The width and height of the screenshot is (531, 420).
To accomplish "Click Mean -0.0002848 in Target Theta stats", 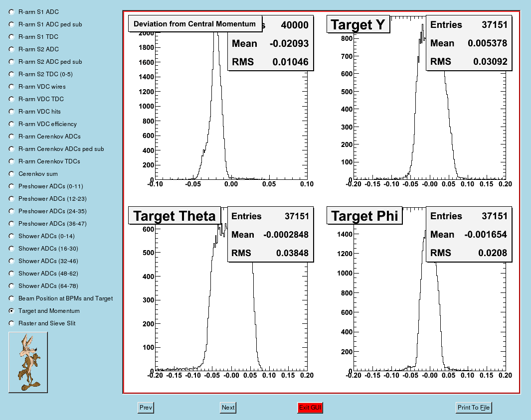I will (270, 235).
